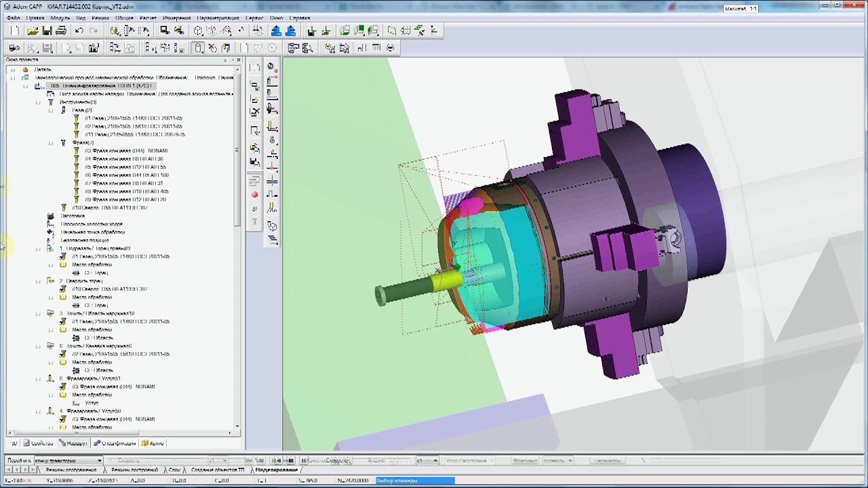The image size is (868, 488).
Task: Click the second blue machine icon
Action: point(290,30)
